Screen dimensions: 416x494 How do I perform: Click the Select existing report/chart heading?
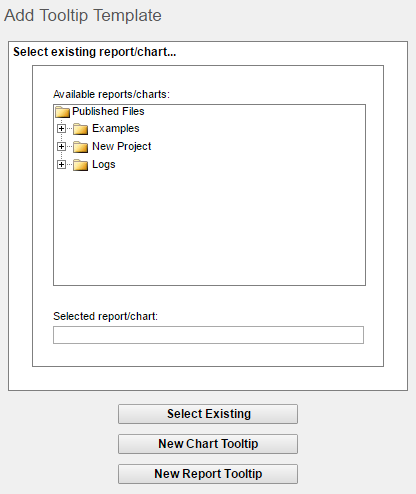click(x=94, y=52)
